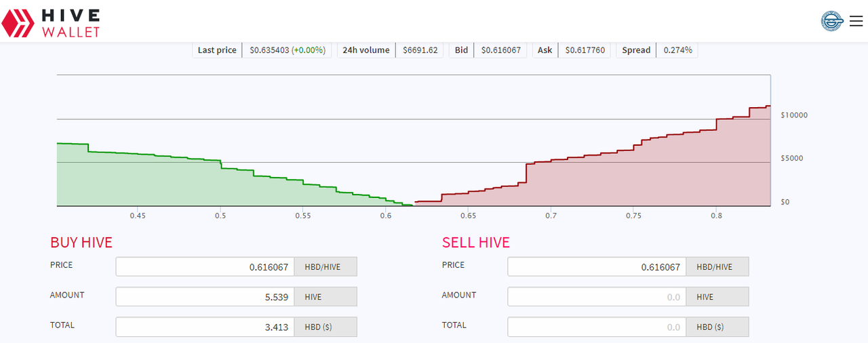Open the user profile avatar
The height and width of the screenshot is (343, 868).
831,21
